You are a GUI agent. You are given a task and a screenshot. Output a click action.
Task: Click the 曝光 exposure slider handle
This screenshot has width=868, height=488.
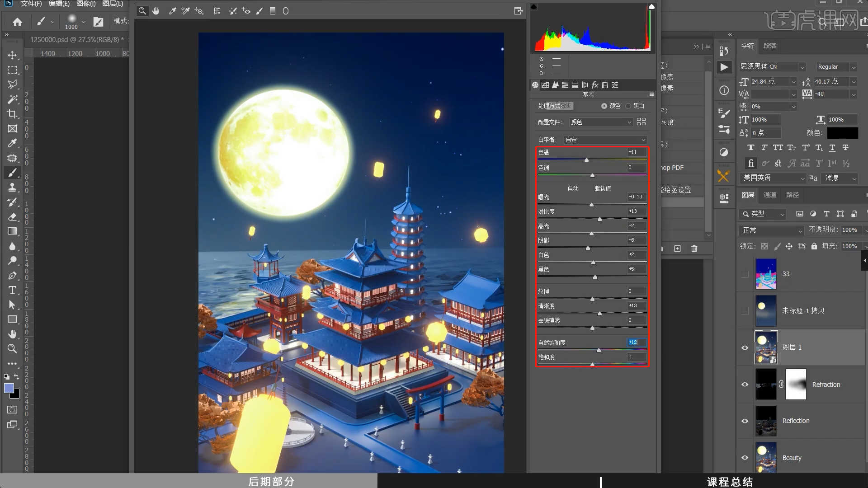591,204
